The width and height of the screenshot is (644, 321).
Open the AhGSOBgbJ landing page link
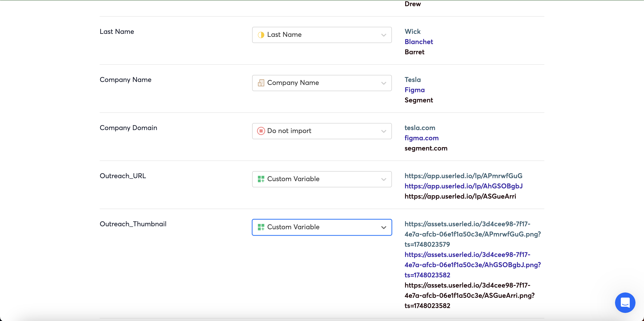click(463, 186)
